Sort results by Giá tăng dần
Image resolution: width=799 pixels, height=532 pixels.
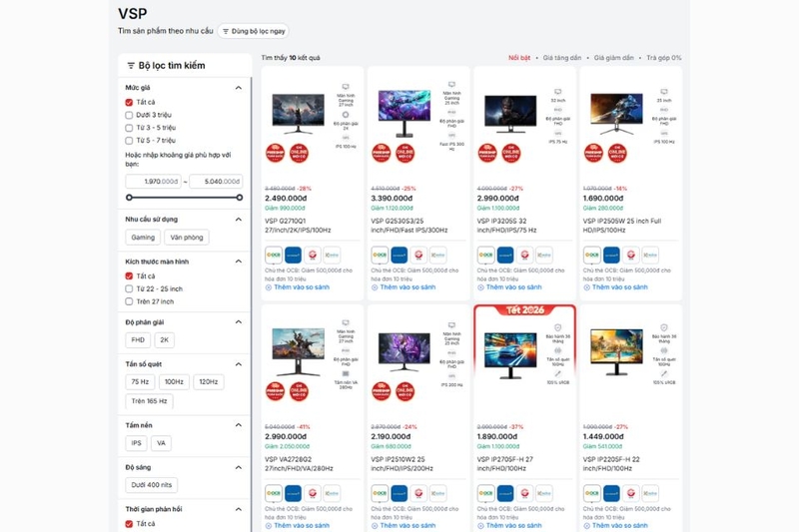click(x=562, y=58)
